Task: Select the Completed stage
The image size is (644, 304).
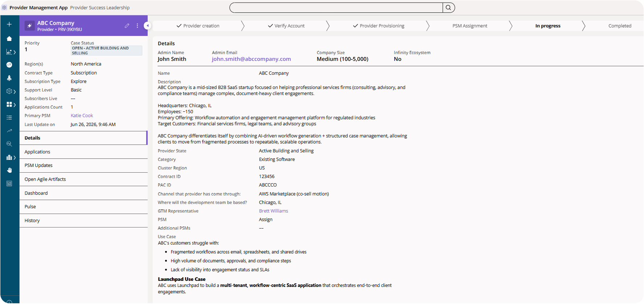Action: tap(620, 26)
